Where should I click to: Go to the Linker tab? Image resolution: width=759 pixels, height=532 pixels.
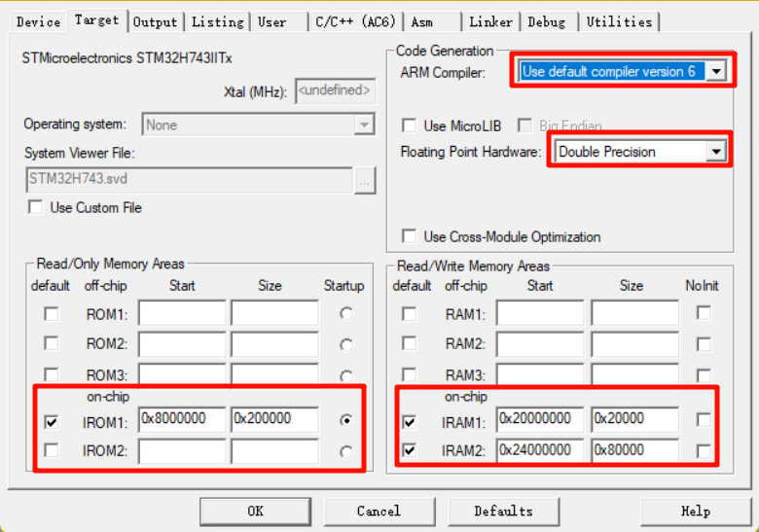[x=490, y=21]
